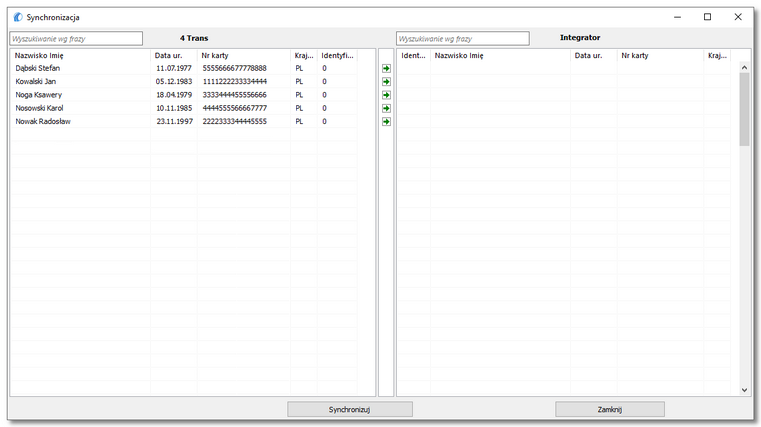761x427 pixels.
Task: Click card number 3333444455556666
Action: (234, 95)
